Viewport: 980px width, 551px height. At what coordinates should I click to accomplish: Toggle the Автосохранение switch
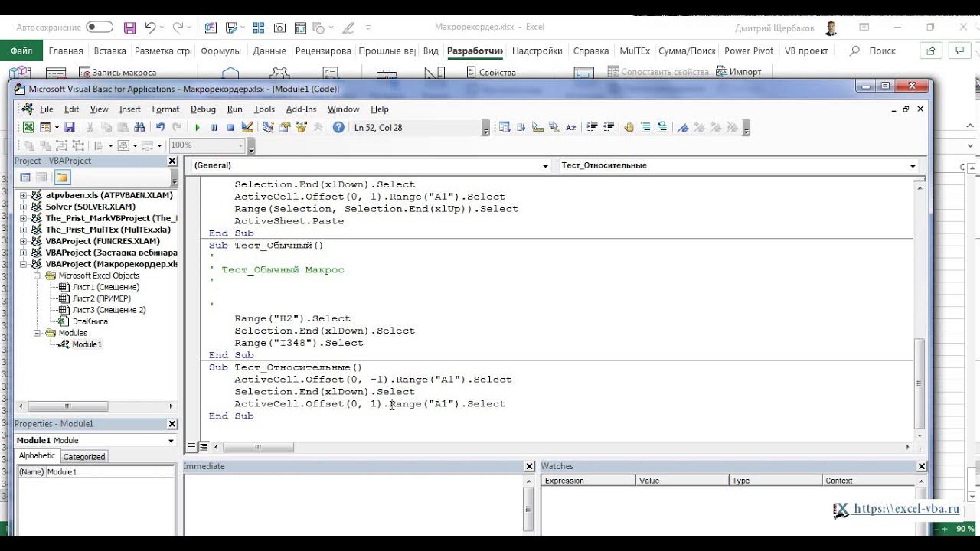point(100,28)
